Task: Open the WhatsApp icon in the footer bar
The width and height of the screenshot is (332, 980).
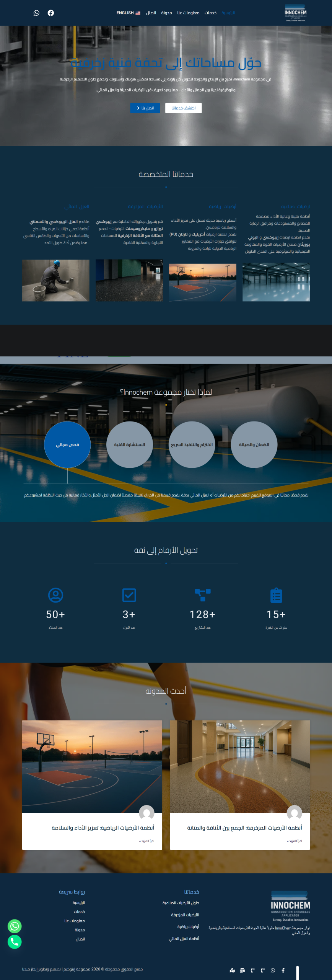Action: 273,970
